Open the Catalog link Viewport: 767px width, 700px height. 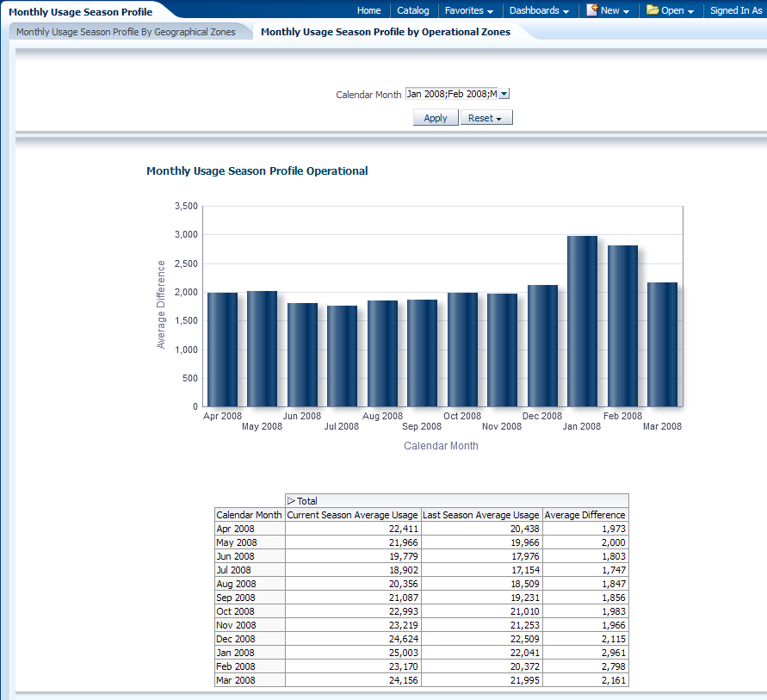pyautogui.click(x=413, y=10)
